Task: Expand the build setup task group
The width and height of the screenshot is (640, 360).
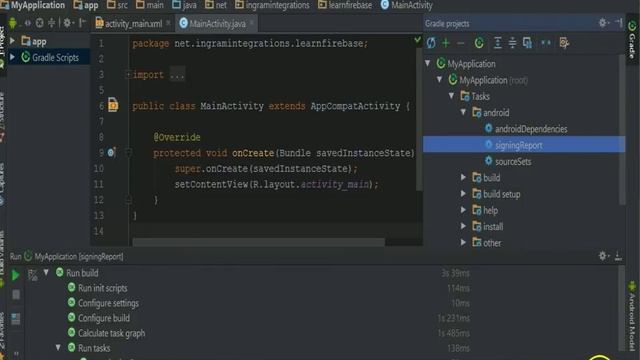Action: pos(463,194)
